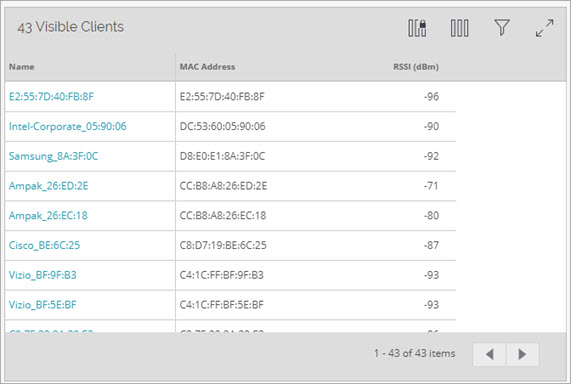Open the freeze columns lock icon
The image size is (571, 384).
click(417, 28)
